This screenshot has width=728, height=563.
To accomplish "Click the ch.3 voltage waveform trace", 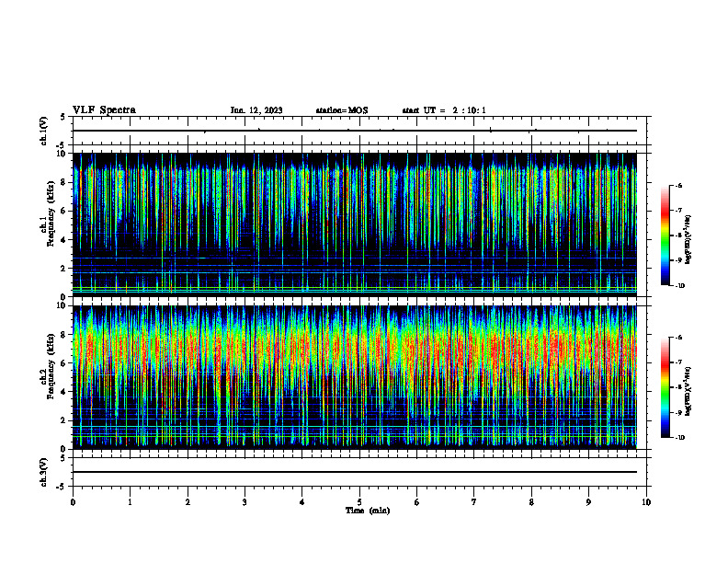I will (x=355, y=472).
